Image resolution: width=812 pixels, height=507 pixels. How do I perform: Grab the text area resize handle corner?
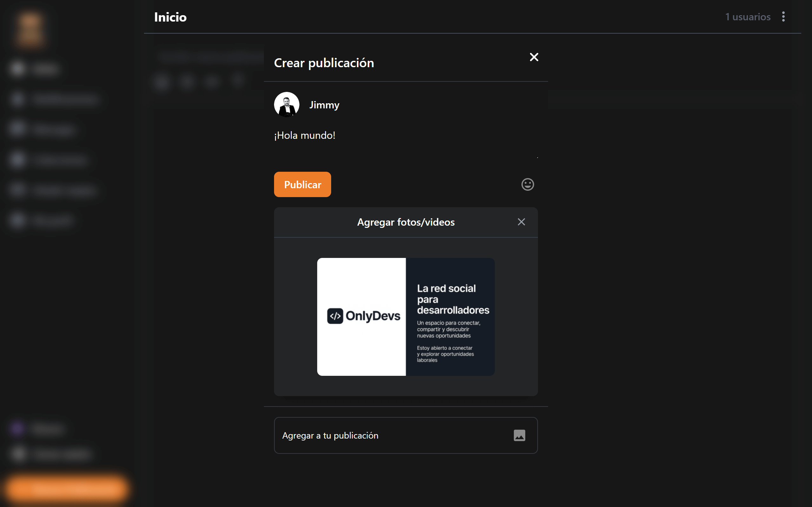537,157
